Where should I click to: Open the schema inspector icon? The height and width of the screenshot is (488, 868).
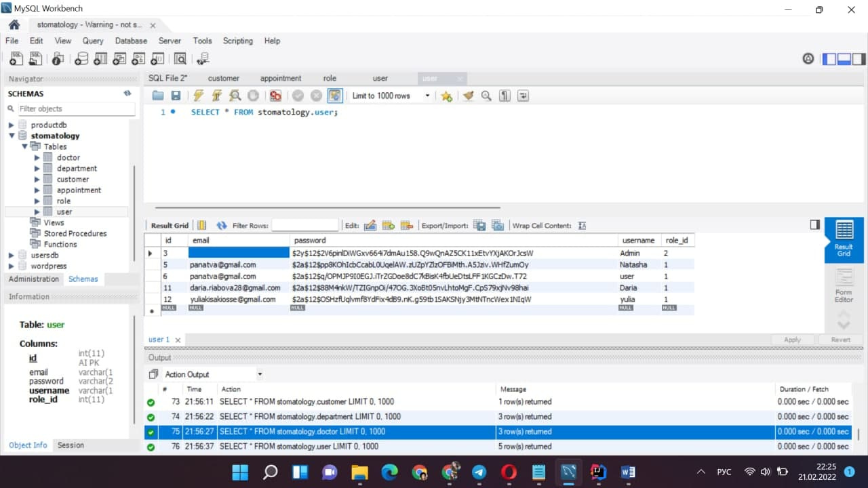point(58,59)
